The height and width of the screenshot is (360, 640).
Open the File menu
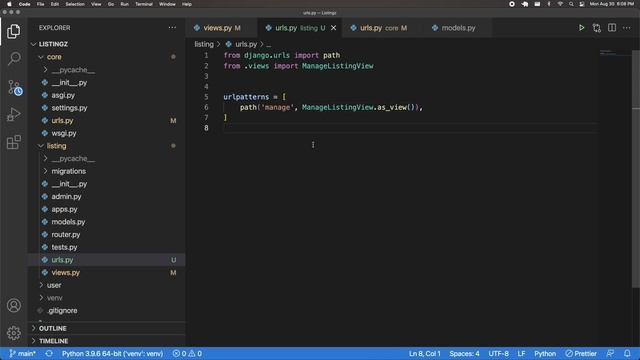coord(40,4)
